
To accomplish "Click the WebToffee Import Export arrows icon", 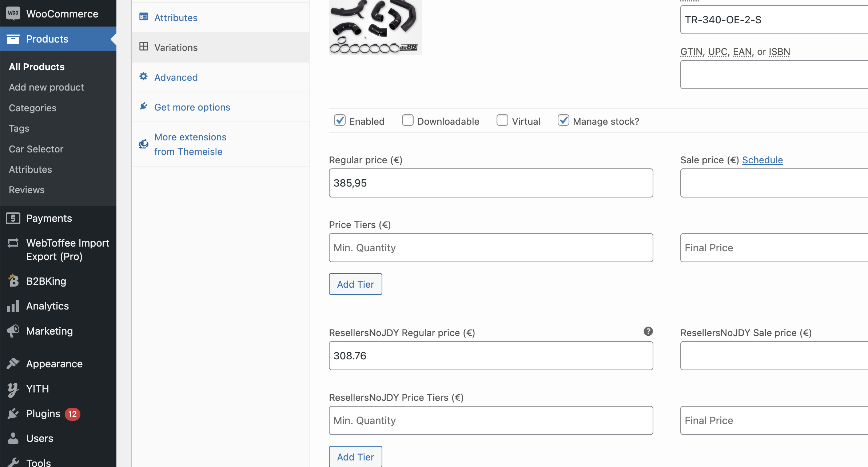I will (13, 243).
